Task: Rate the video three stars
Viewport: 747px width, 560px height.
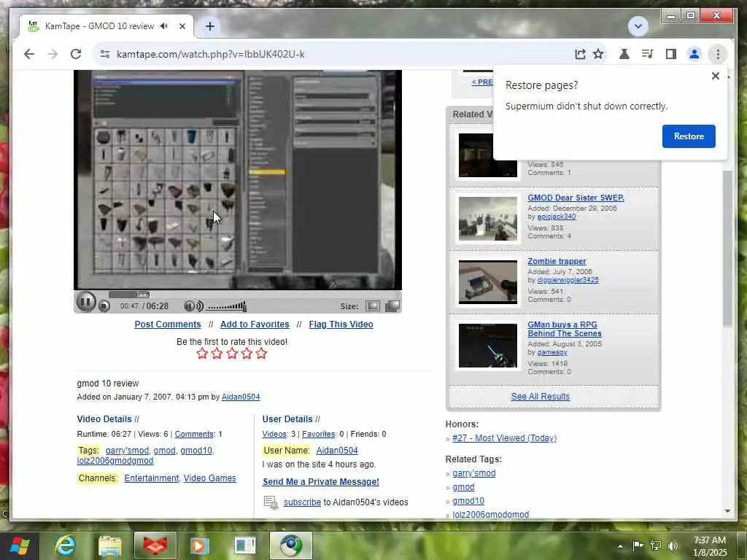Action: 232,354
